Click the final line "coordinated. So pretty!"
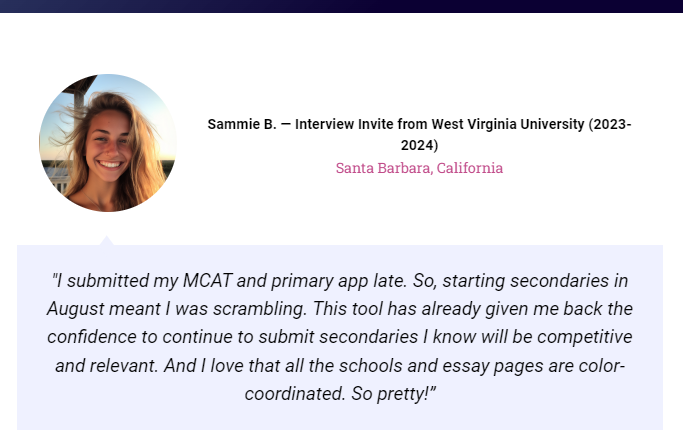The width and height of the screenshot is (683, 448). 340,393
